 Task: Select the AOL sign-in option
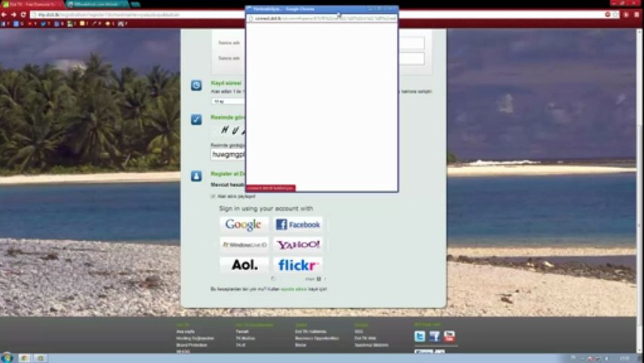pyautogui.click(x=244, y=265)
